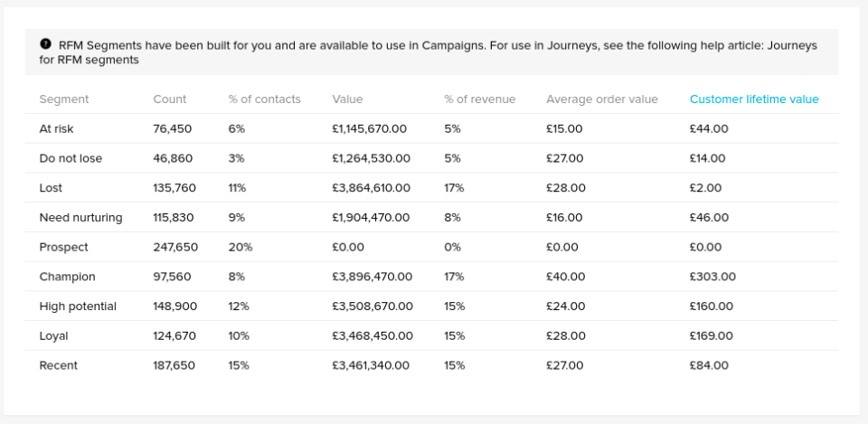
Task: Click the Lost segment £3,864,610.00 value
Action: pyautogui.click(x=371, y=188)
